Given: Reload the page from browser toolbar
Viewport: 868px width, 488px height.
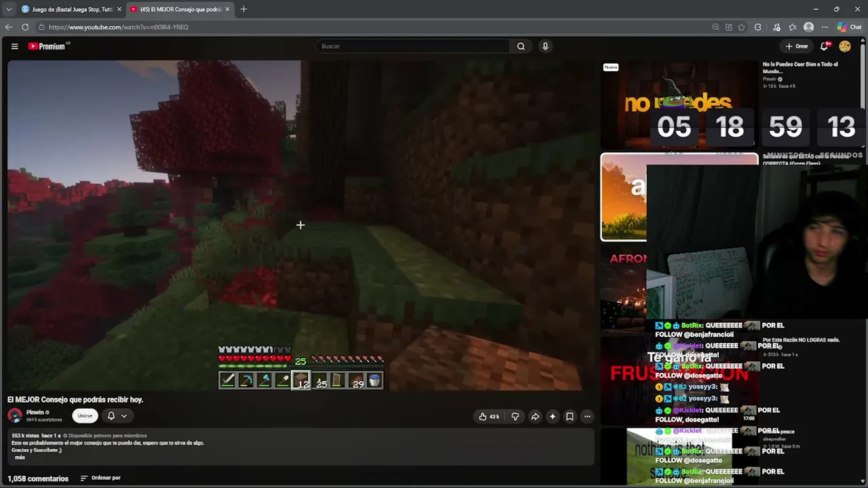Looking at the screenshot, I should point(25,27).
